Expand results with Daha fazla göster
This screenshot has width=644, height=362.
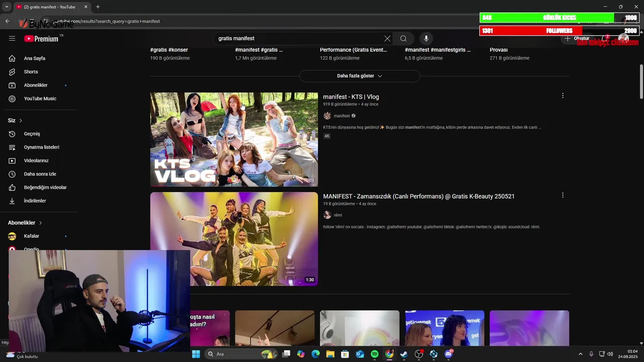[359, 76]
